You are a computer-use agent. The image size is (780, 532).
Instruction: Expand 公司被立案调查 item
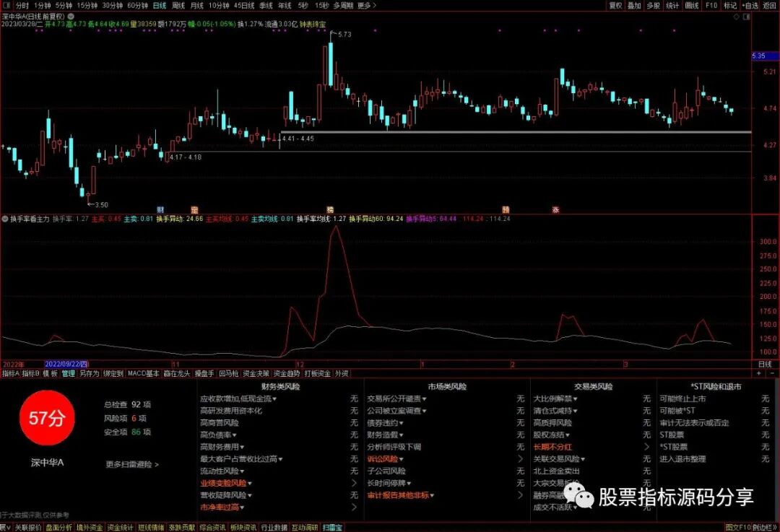[x=396, y=411]
